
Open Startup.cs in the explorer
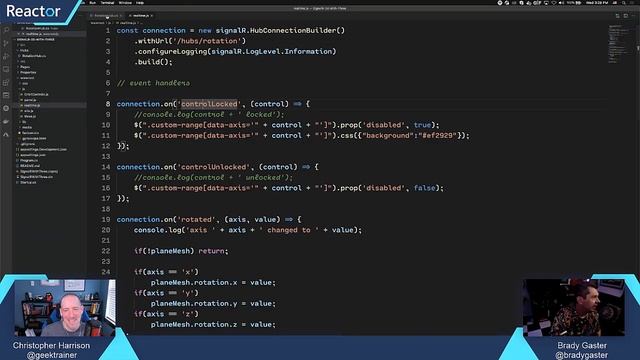(28, 182)
